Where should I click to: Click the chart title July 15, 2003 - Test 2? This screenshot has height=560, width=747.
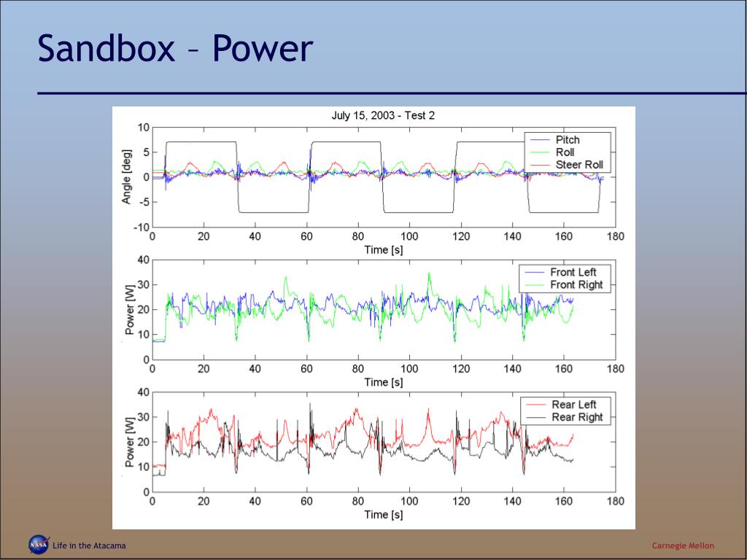tap(383, 116)
